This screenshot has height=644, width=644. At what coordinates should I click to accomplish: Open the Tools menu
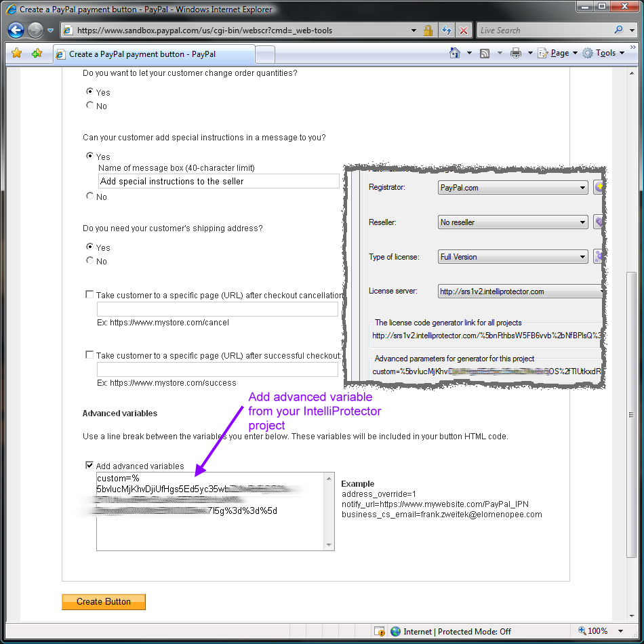(604, 53)
